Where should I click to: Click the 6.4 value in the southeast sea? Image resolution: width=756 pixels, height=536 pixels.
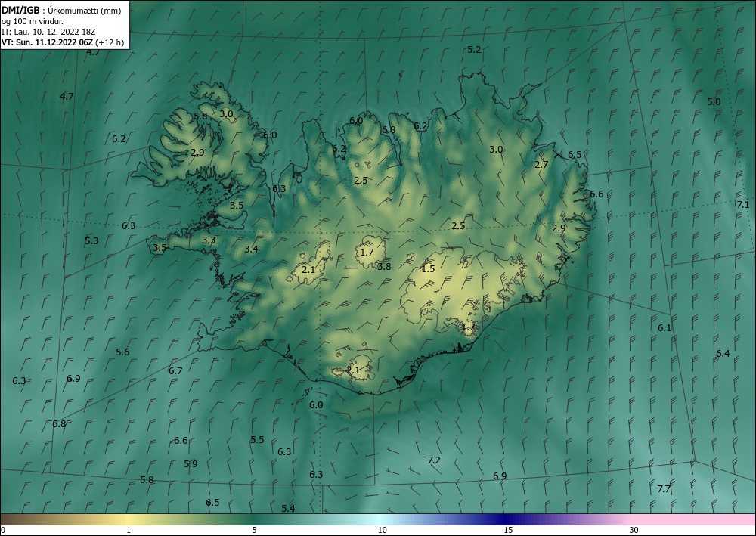723,354
